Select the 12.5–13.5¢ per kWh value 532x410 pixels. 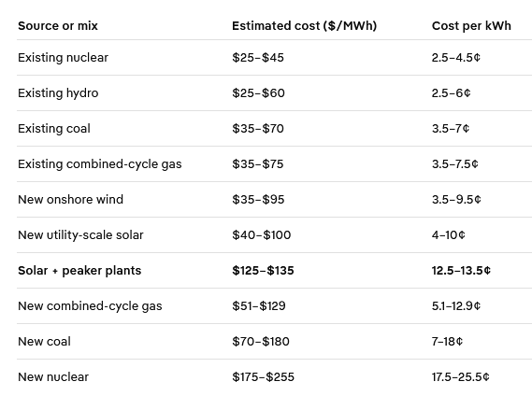click(461, 271)
